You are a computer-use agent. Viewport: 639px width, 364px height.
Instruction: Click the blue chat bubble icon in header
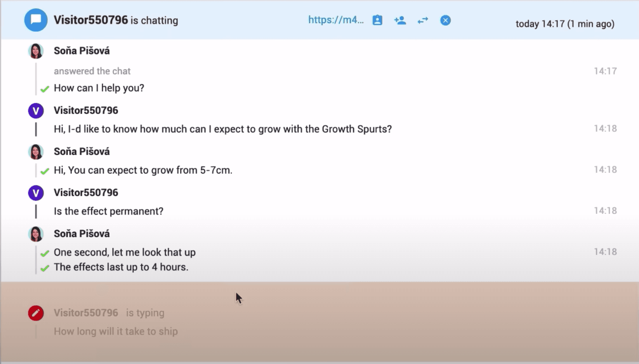[36, 20]
